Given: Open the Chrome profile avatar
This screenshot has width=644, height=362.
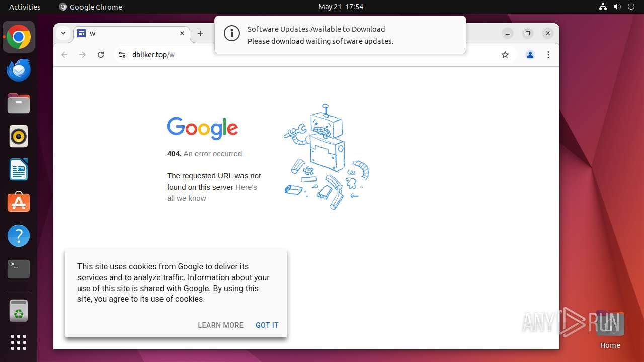Looking at the screenshot, I should click(x=530, y=55).
